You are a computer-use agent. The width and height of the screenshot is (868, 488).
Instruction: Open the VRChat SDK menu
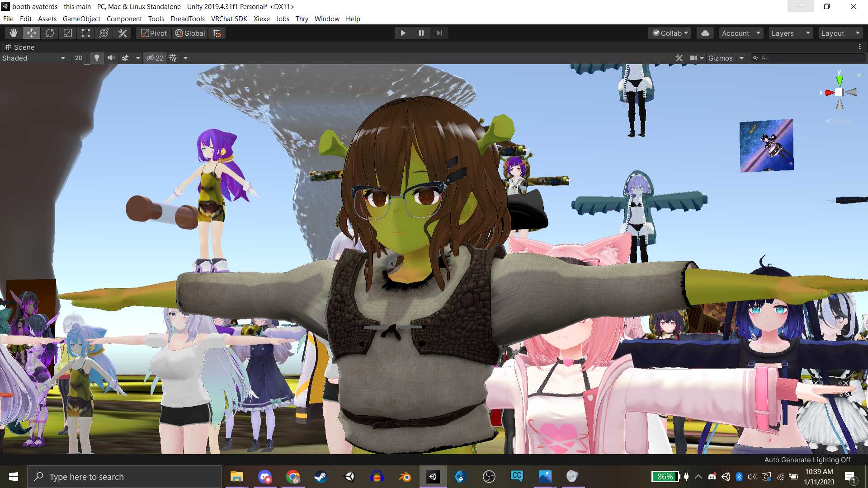(229, 19)
